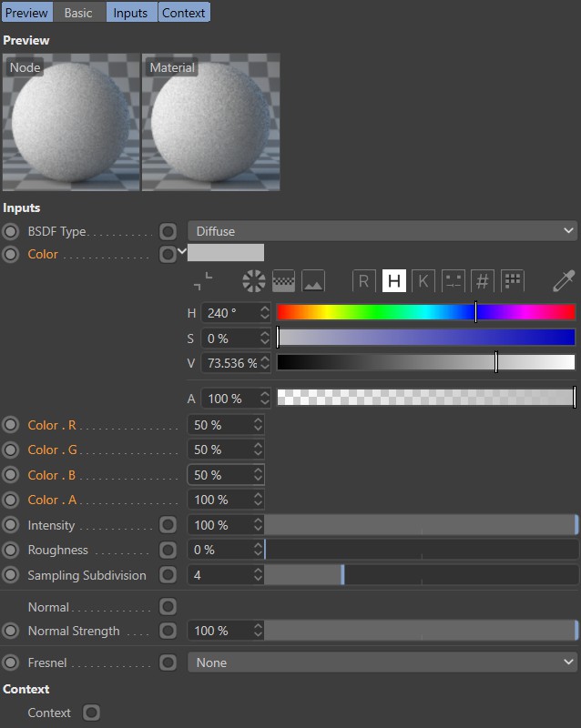Click the Hue field stepper arrows
This screenshot has height=728, width=581.
tap(264, 312)
